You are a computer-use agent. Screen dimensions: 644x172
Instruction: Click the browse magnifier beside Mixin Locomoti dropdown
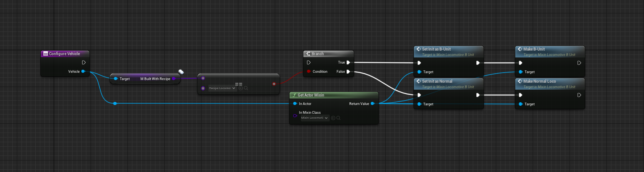339,118
